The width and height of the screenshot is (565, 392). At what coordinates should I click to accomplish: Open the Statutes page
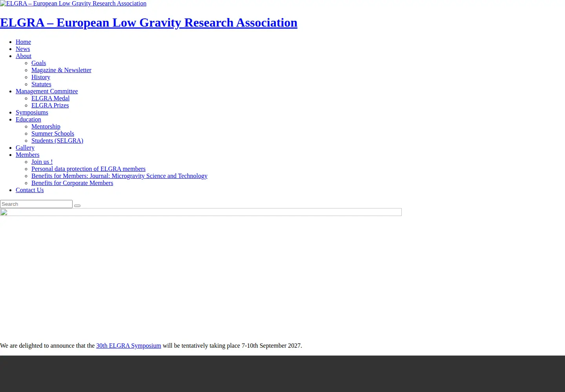click(x=41, y=84)
